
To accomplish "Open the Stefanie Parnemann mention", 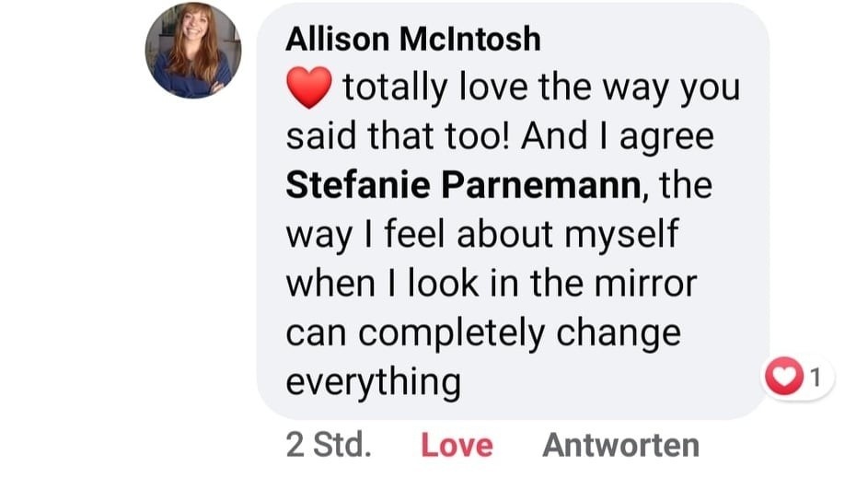I will click(x=463, y=185).
